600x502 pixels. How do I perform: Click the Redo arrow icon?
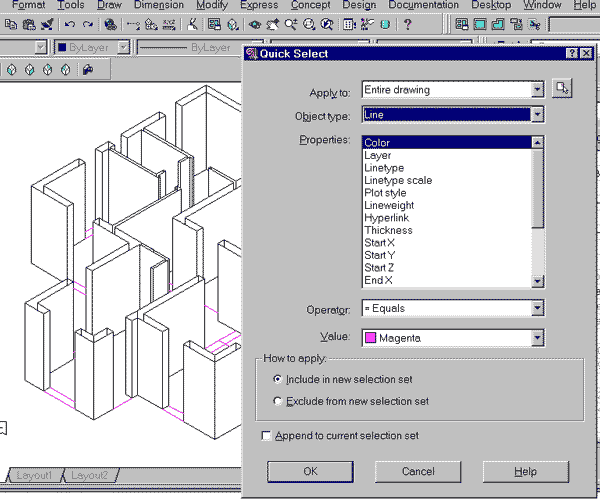tap(88, 24)
